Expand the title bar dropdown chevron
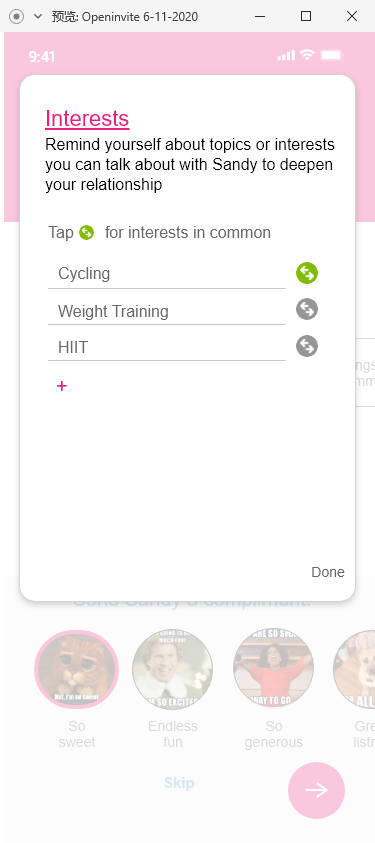This screenshot has height=843, width=375. (38, 16)
